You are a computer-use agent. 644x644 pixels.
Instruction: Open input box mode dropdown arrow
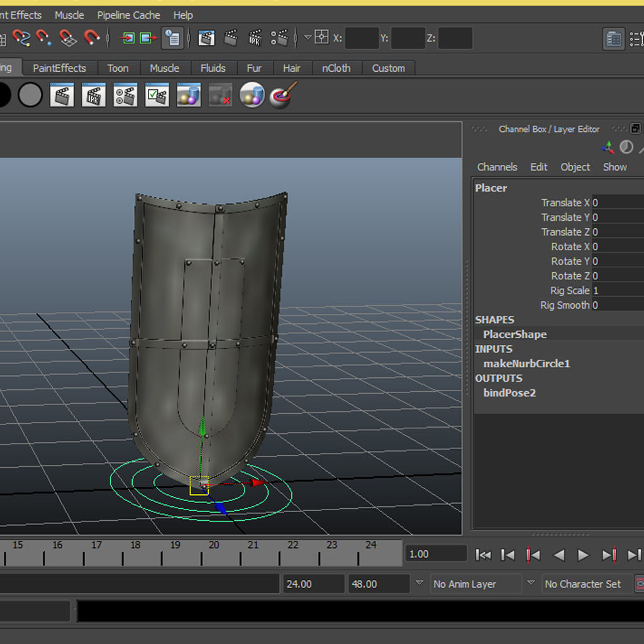click(307, 38)
